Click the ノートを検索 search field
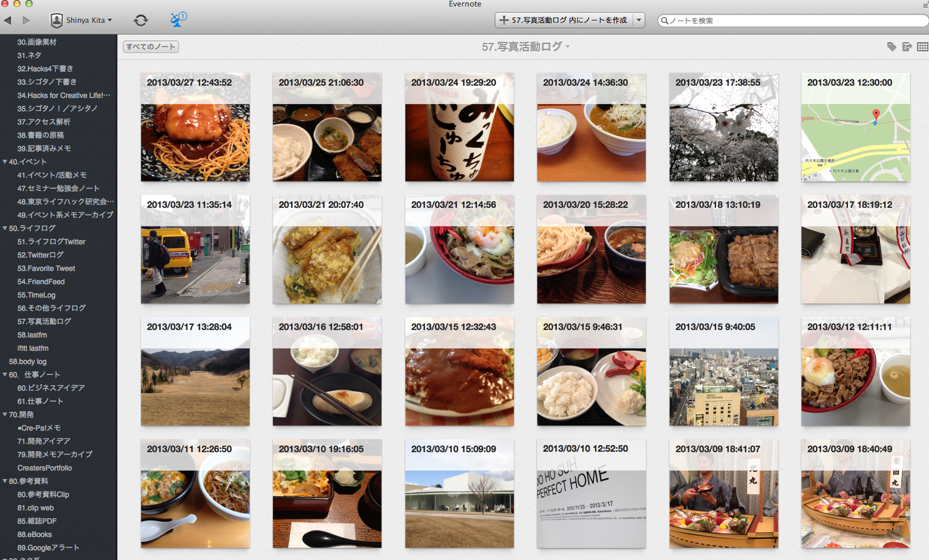Viewport: 929px width, 560px height. [792, 21]
